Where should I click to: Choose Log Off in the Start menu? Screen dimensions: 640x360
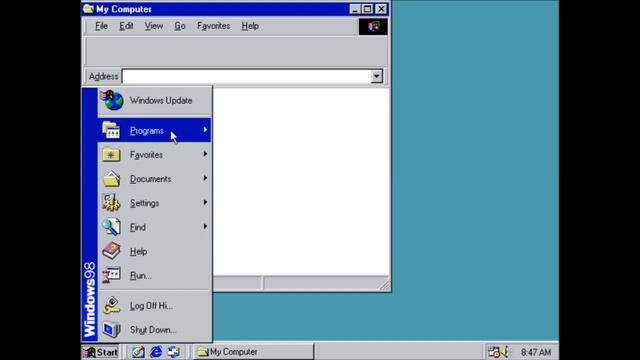pos(155,306)
